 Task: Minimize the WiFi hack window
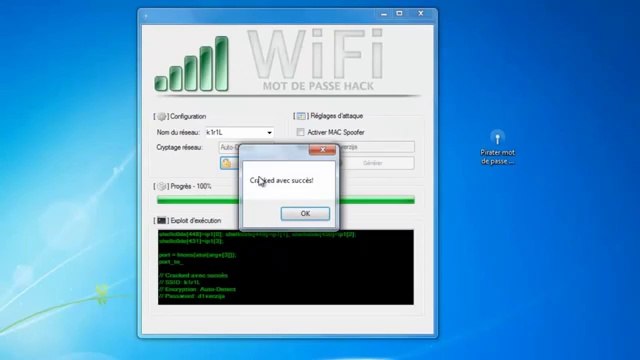click(x=384, y=14)
